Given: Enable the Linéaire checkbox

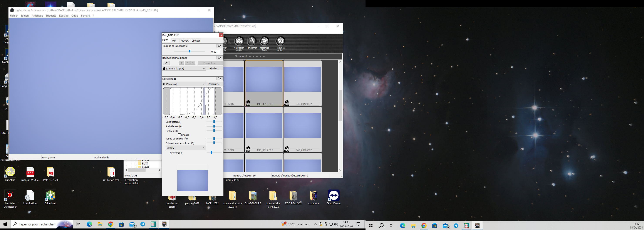Looking at the screenshot, I should (x=179, y=135).
